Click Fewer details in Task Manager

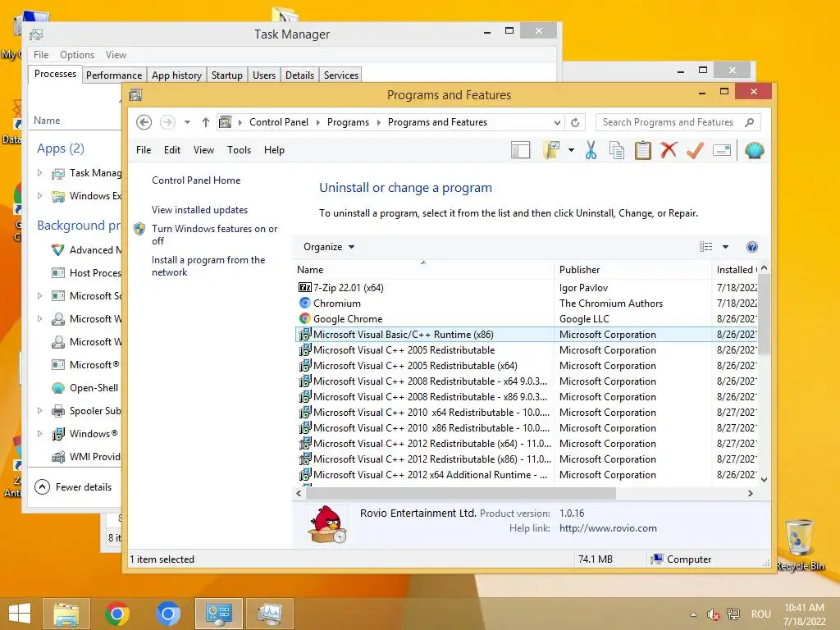pyautogui.click(x=73, y=487)
